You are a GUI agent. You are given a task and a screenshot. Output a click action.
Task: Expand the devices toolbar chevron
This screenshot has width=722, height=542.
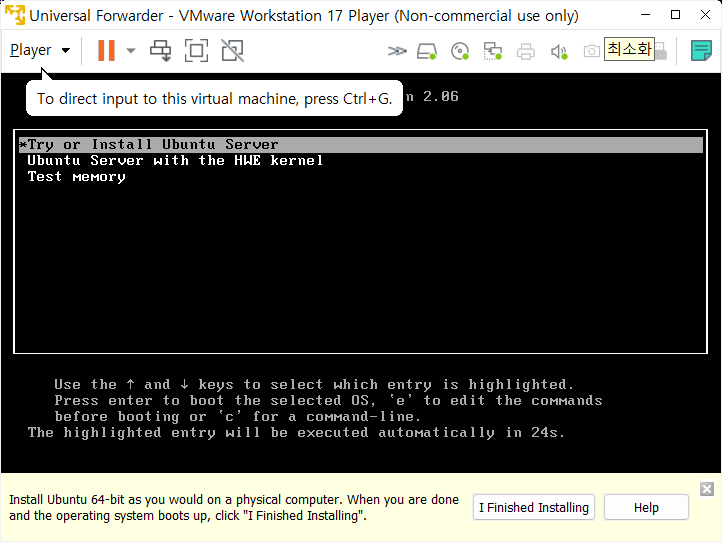coord(397,51)
